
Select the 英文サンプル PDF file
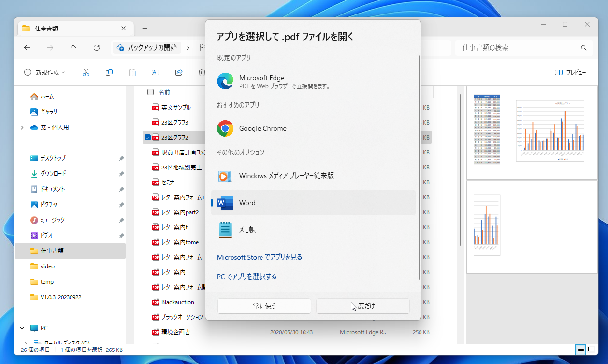(176, 107)
